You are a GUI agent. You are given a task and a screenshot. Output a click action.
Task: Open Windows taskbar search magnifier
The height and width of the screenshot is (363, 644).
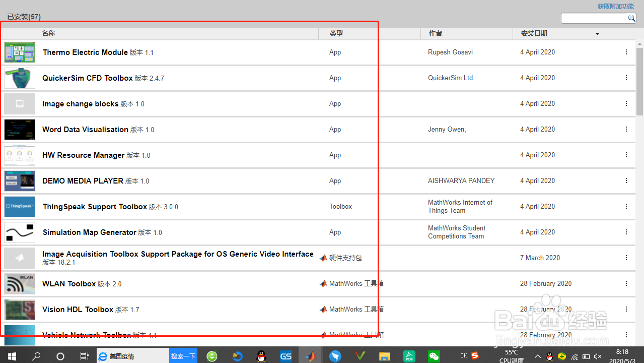point(36,356)
